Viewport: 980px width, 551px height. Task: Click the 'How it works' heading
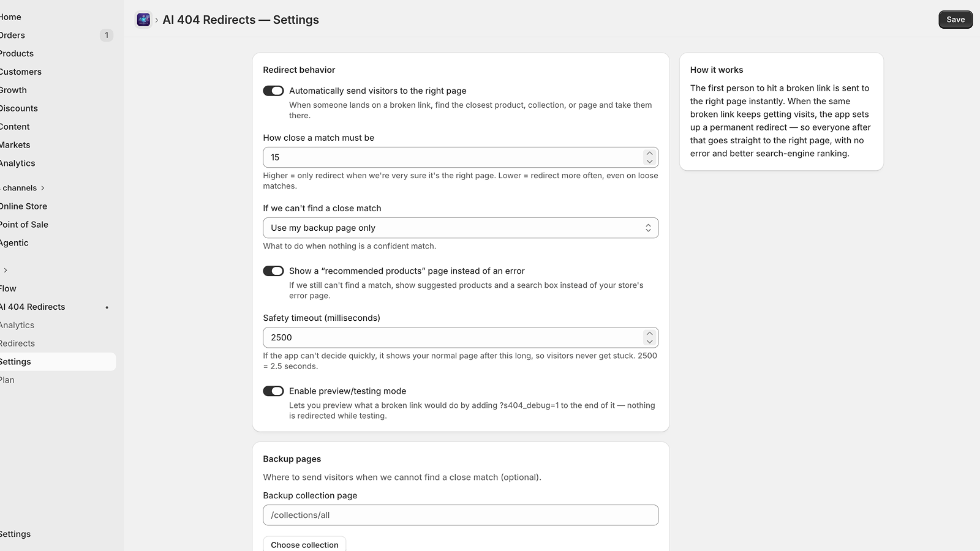[x=717, y=70]
